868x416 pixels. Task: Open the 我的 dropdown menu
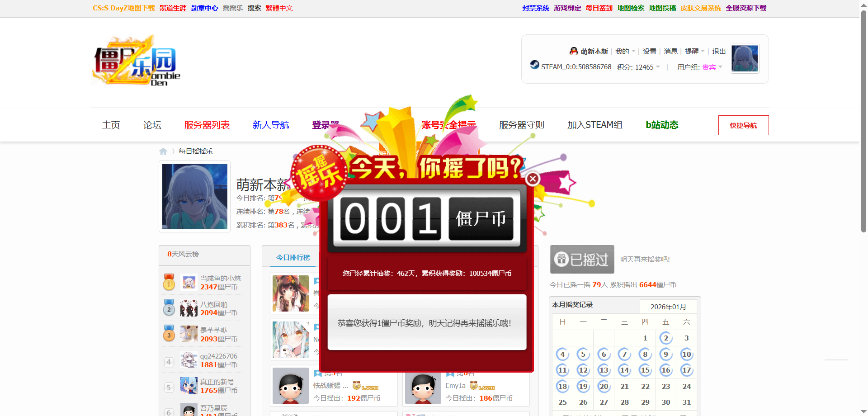coord(624,51)
